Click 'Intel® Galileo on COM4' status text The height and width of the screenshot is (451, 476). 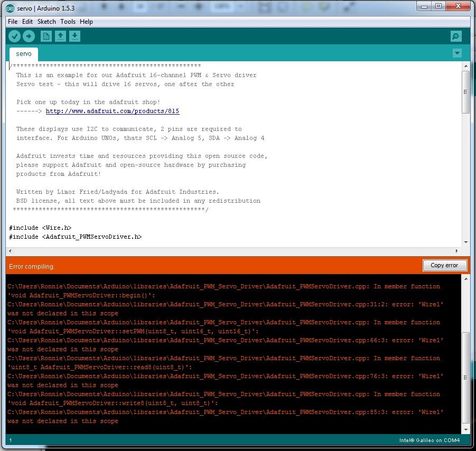(430, 440)
